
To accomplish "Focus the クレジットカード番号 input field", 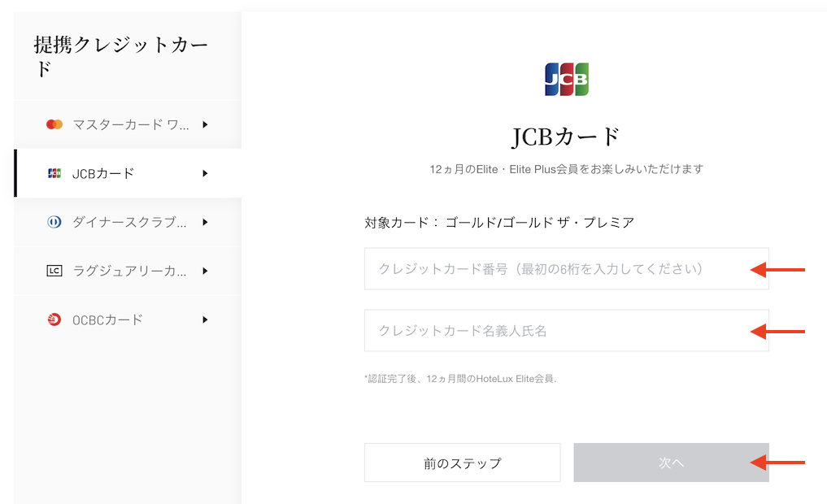I will coord(566,269).
